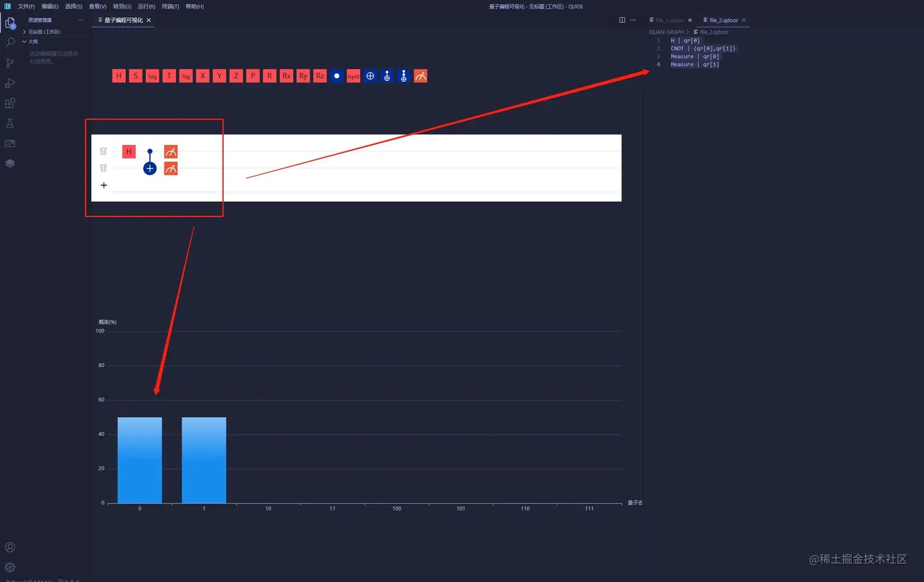The height and width of the screenshot is (582, 924).
Task: Open the 转到(G) menu
Action: 122,7
